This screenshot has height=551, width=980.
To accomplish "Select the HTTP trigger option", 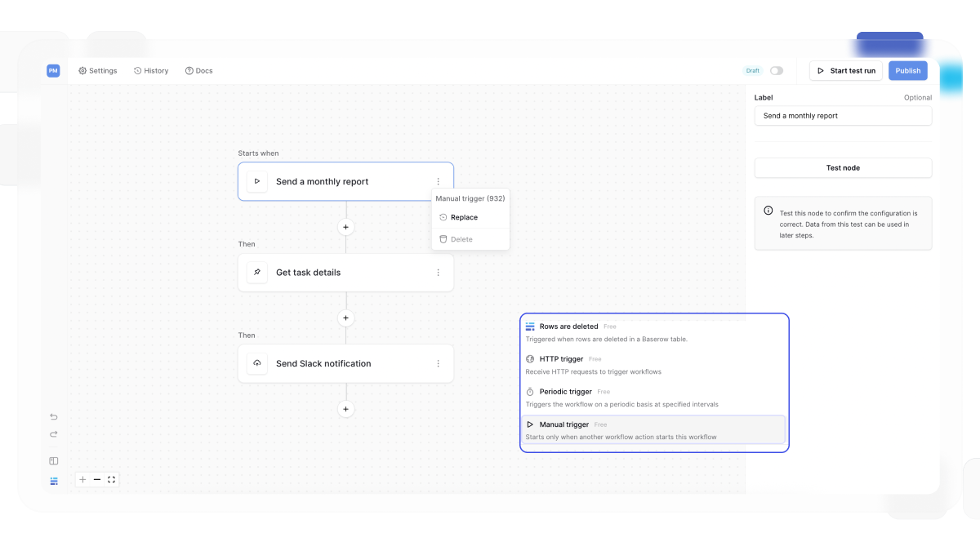I will pyautogui.click(x=653, y=365).
